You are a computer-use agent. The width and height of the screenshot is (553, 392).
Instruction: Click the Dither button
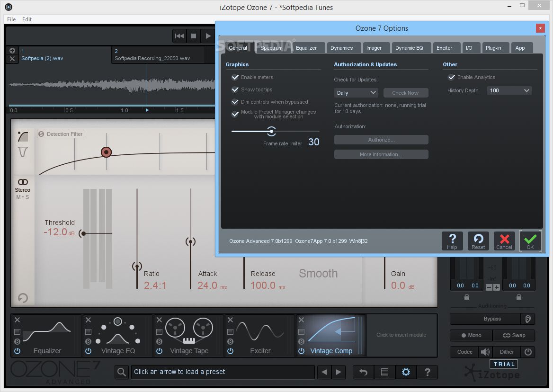click(x=507, y=352)
